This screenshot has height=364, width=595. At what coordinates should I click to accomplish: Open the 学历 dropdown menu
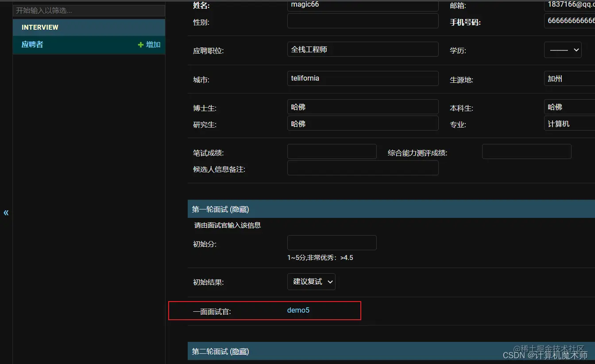pos(563,50)
